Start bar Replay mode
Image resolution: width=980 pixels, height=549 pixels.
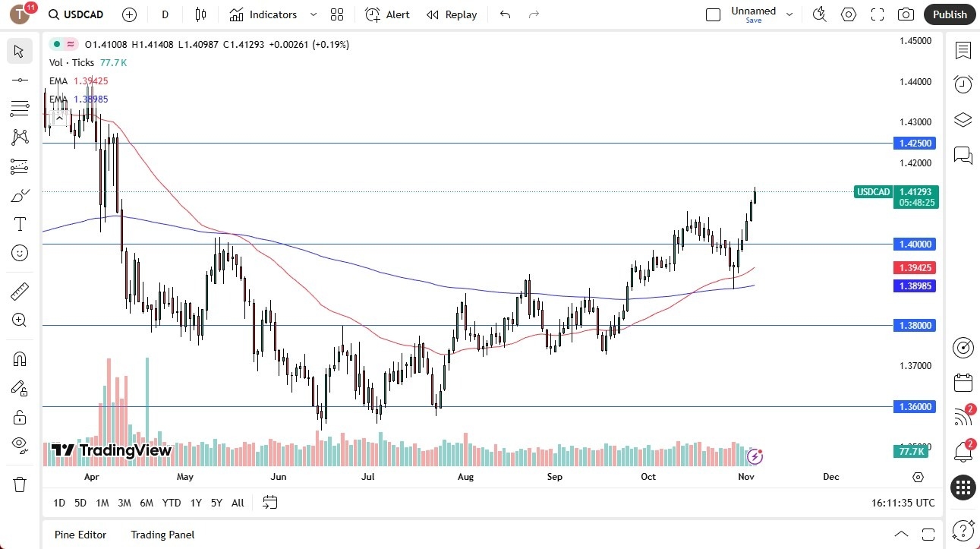click(x=452, y=14)
